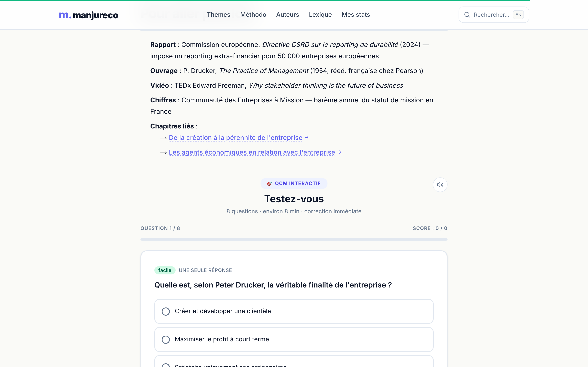The width and height of the screenshot is (588, 367).
Task: Click the audio read-aloud speaker icon
Action: [x=440, y=185]
